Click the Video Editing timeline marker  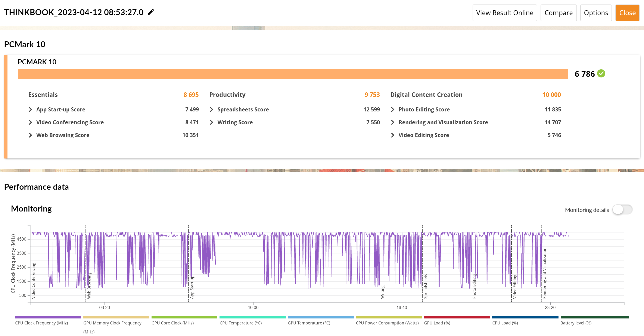(x=514, y=286)
